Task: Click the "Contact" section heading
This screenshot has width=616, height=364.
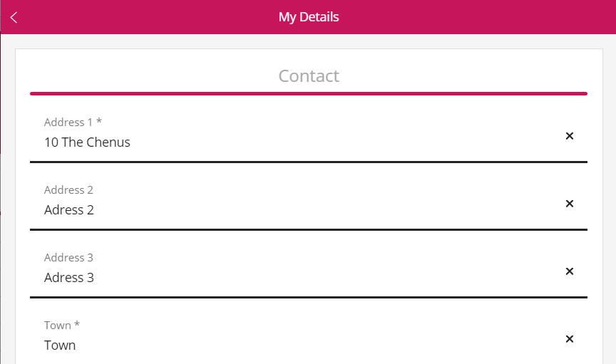Action: [x=309, y=76]
